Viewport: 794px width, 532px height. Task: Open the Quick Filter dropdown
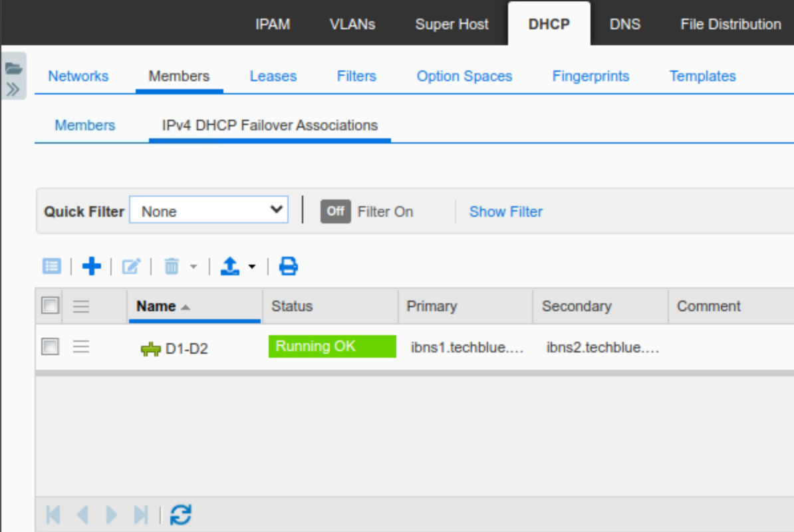[209, 211]
